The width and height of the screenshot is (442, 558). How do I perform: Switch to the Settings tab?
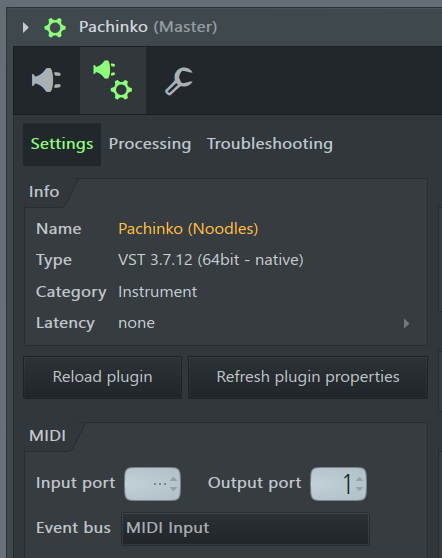[x=62, y=144]
